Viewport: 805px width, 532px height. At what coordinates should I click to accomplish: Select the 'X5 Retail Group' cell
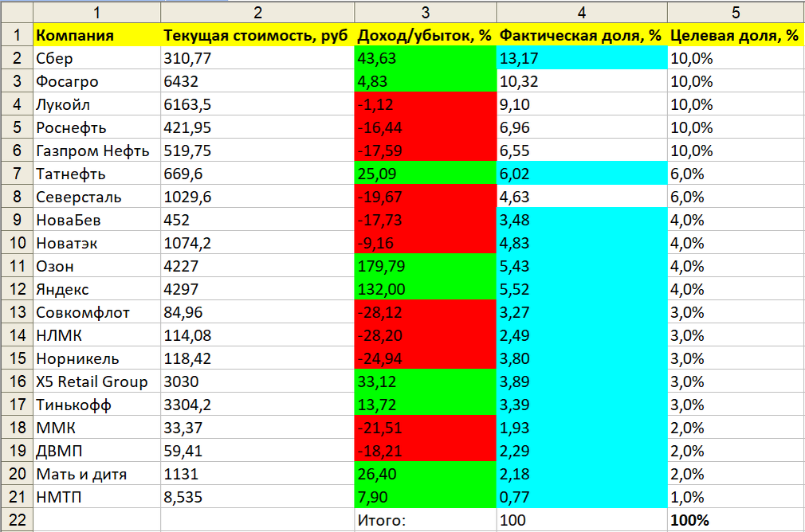tap(96, 381)
